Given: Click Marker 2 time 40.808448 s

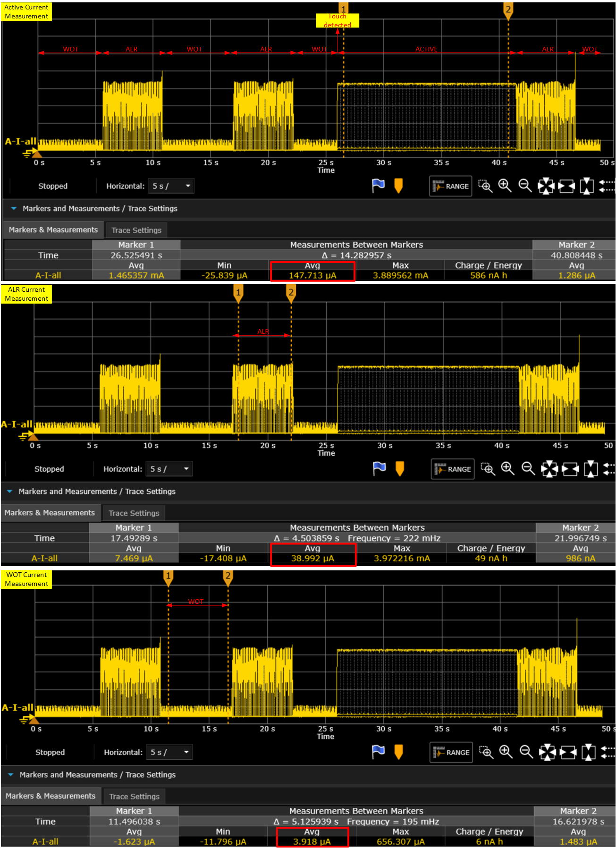Looking at the screenshot, I should click(x=577, y=255).
